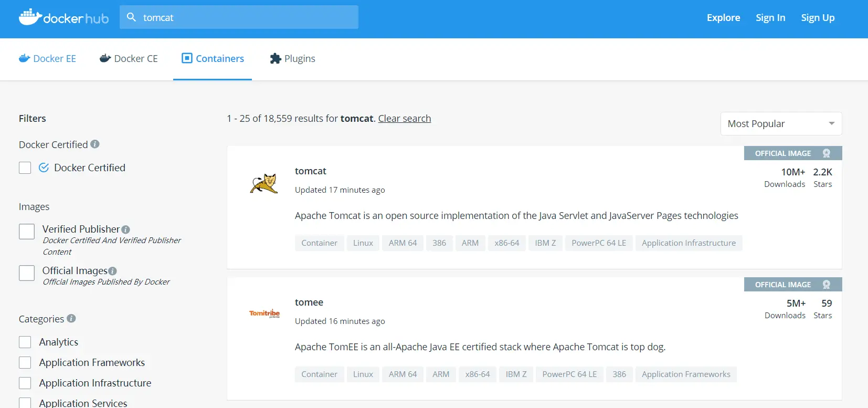The image size is (868, 408).
Task: Tick the Application Services category checkbox
Action: click(25, 403)
